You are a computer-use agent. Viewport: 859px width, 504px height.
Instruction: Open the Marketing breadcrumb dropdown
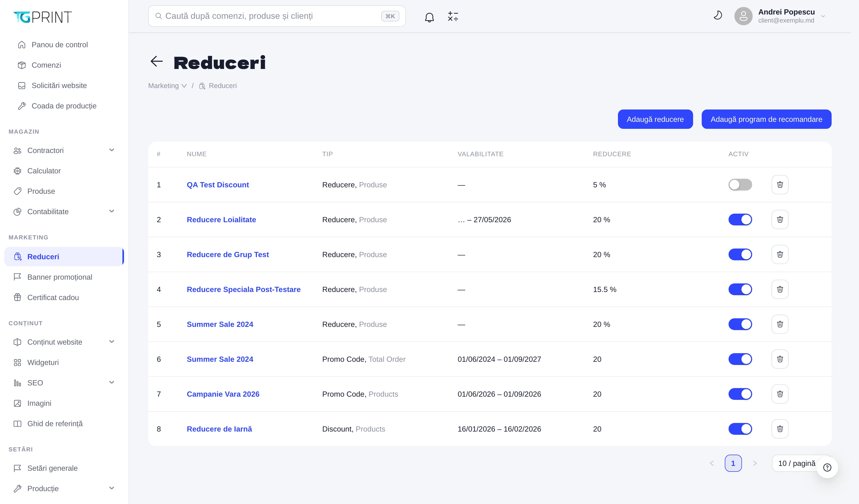(167, 86)
